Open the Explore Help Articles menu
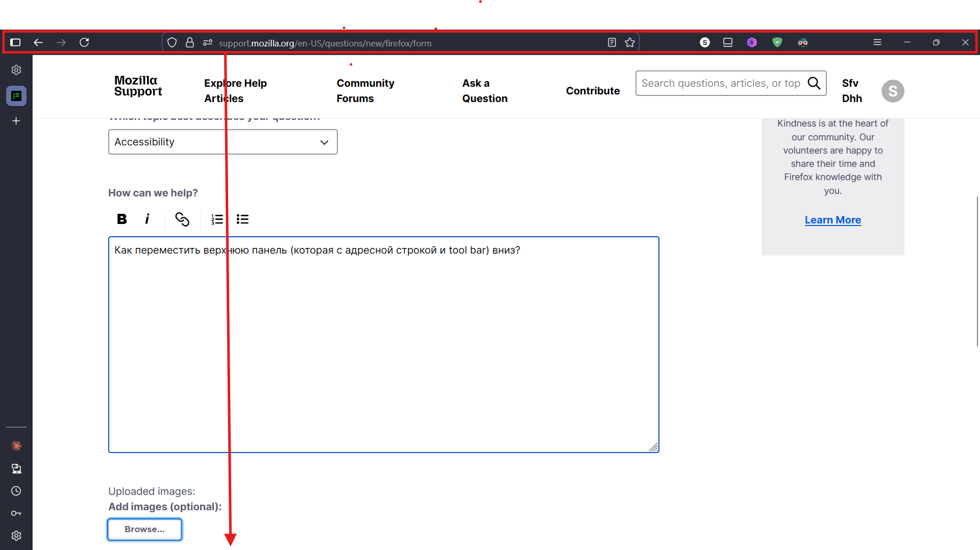980x550 pixels. click(x=235, y=91)
